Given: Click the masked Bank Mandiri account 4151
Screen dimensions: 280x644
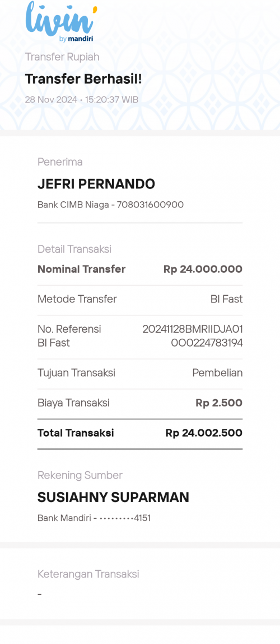Looking at the screenshot, I should (94, 518).
